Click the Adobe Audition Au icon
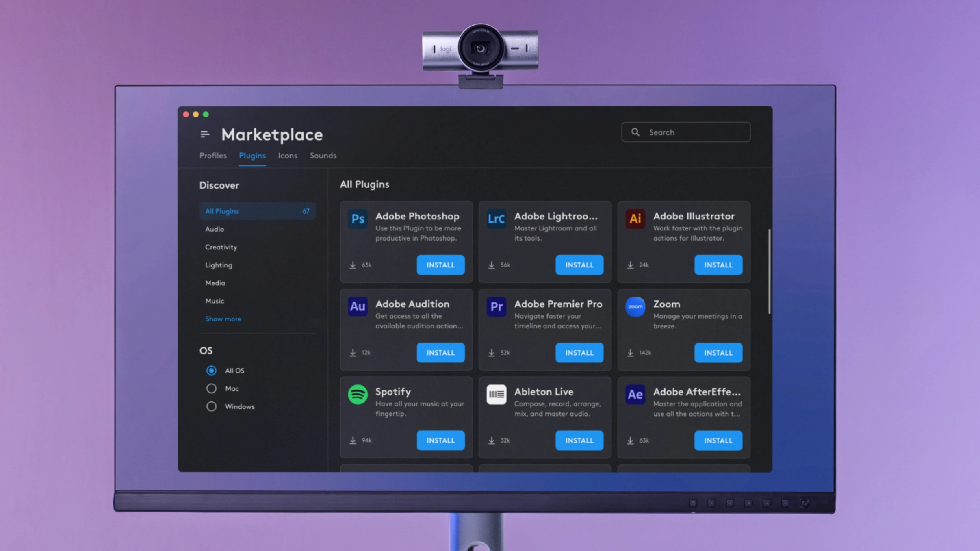The width and height of the screenshot is (980, 551). tap(358, 306)
